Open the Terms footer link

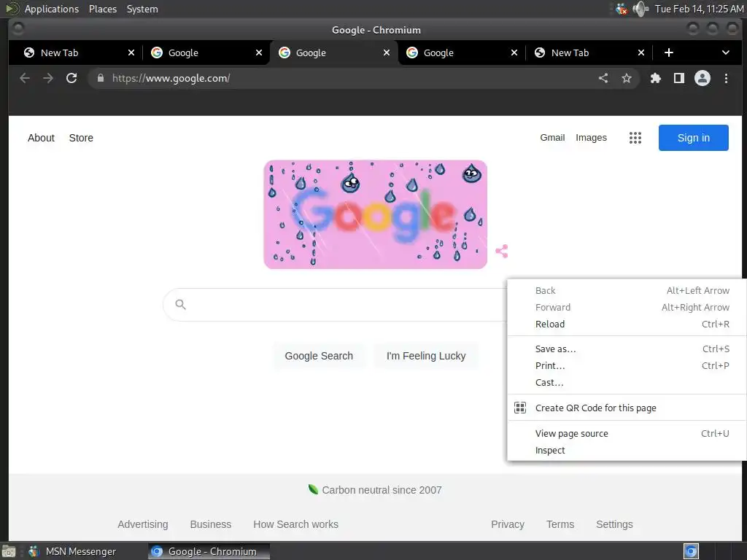pyautogui.click(x=560, y=524)
